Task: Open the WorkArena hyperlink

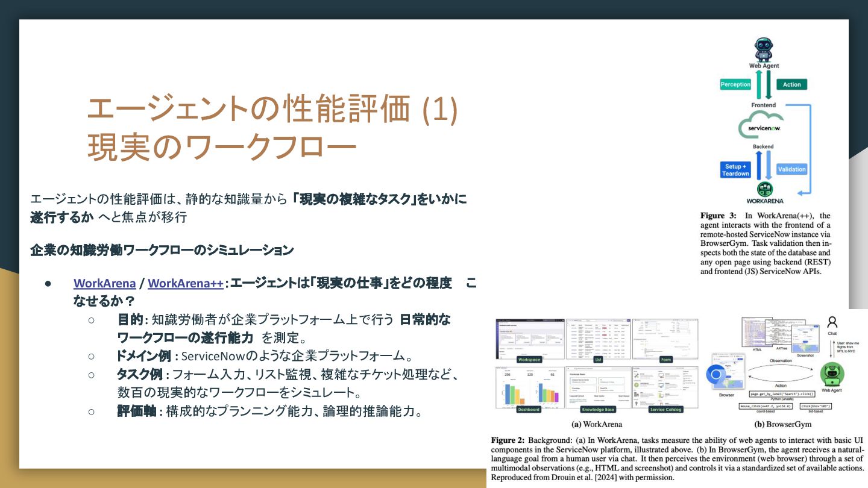Action: tap(104, 283)
